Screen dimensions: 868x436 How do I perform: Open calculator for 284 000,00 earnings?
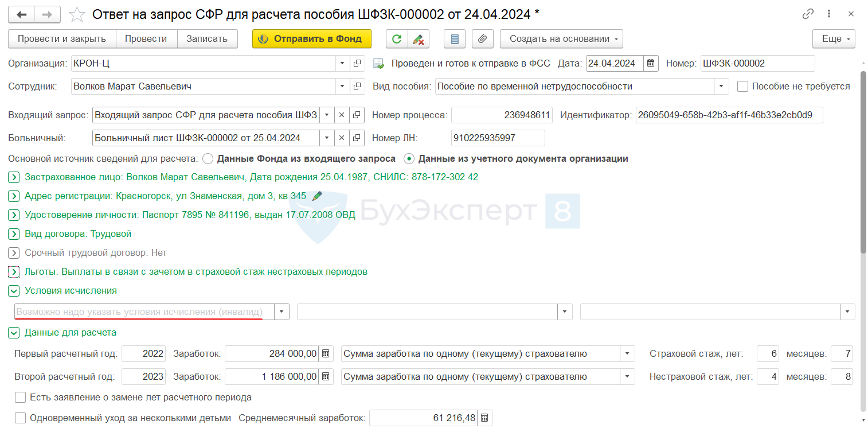tap(325, 354)
